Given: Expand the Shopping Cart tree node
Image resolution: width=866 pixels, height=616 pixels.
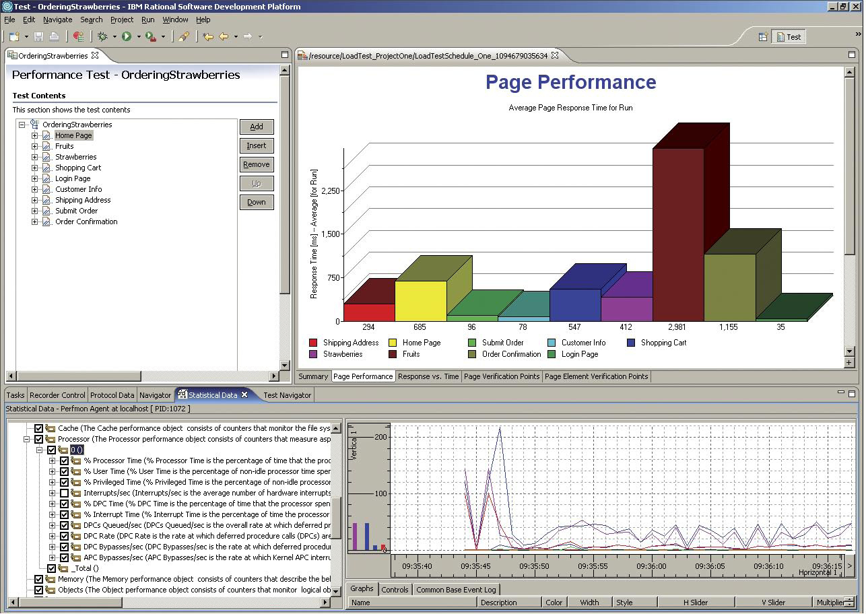Looking at the screenshot, I should tap(34, 168).
